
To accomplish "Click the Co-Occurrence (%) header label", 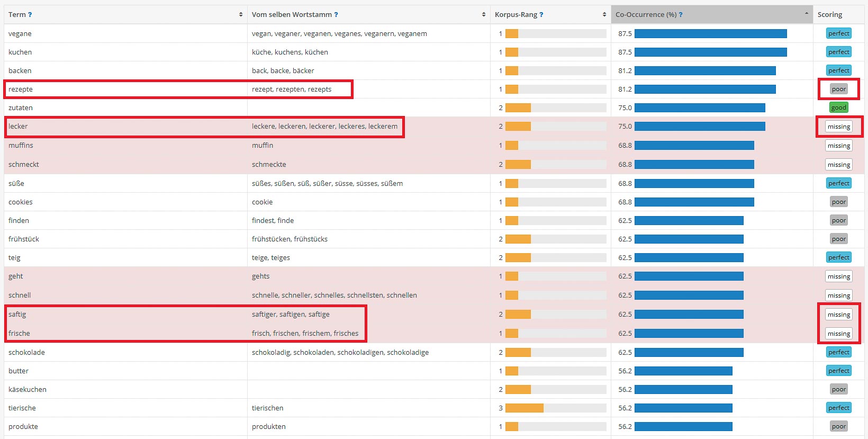I will tap(646, 15).
